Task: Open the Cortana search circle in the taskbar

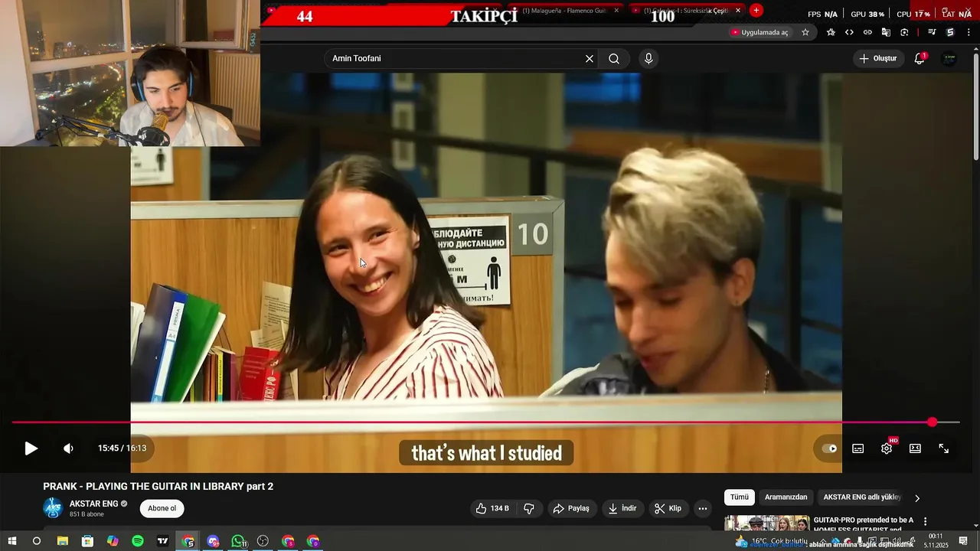Action: pos(36,541)
